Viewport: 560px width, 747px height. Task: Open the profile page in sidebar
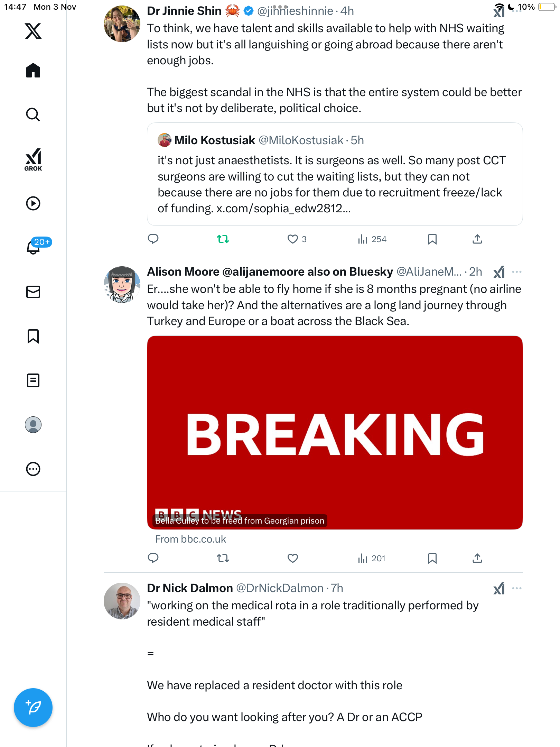pos(33,425)
